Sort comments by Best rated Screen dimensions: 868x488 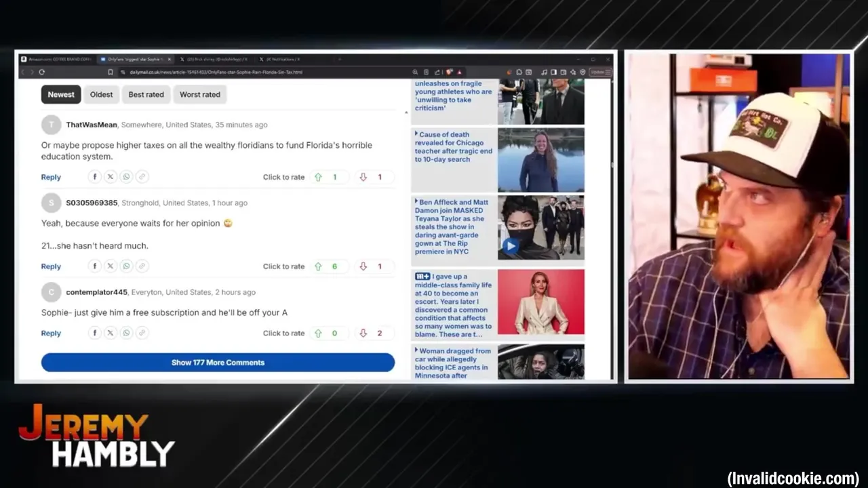146,94
